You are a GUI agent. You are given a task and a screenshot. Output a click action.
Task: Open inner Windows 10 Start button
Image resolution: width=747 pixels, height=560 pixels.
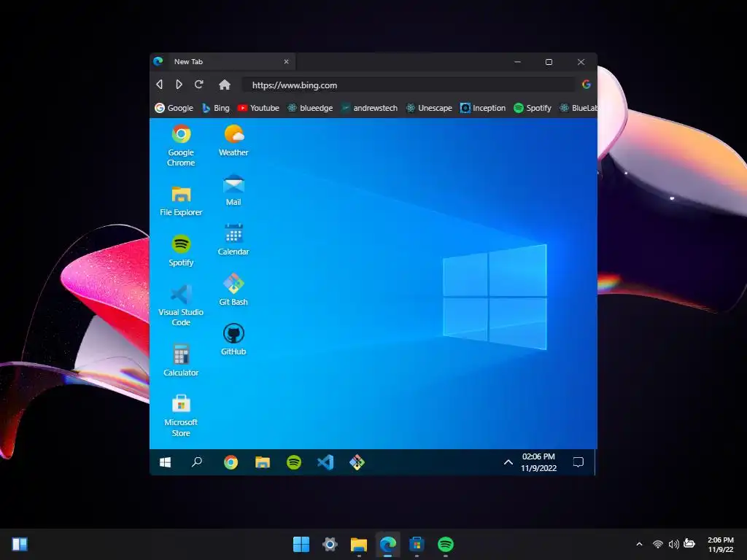(166, 462)
